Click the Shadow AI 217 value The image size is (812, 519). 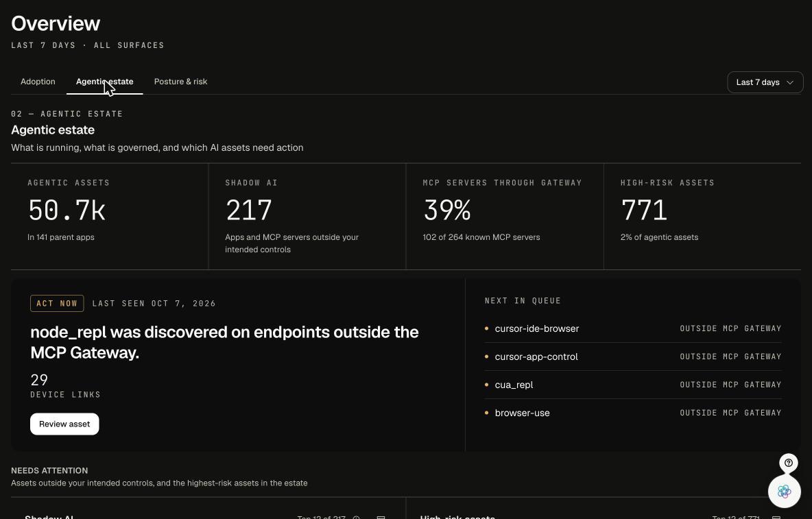[248, 210]
